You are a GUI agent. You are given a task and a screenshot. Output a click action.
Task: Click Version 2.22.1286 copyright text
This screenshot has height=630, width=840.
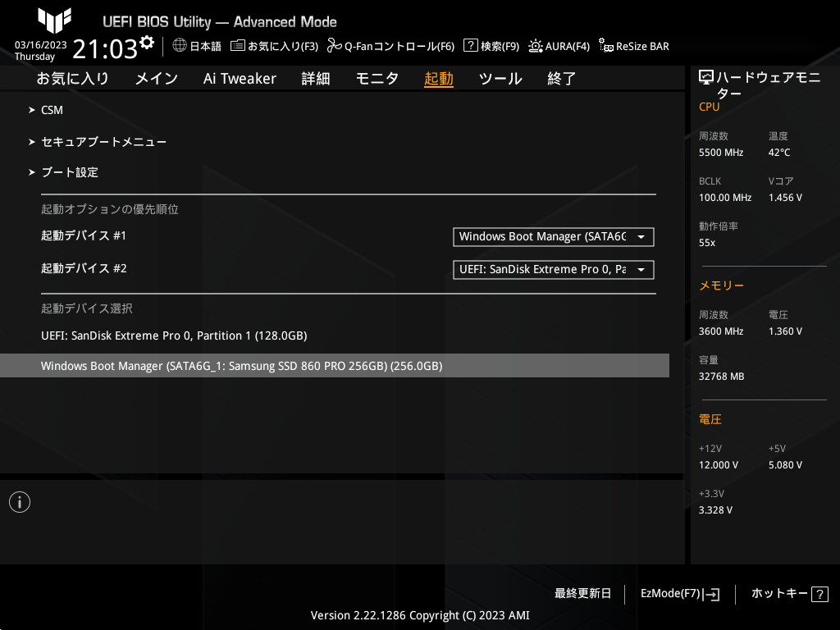pyautogui.click(x=420, y=615)
